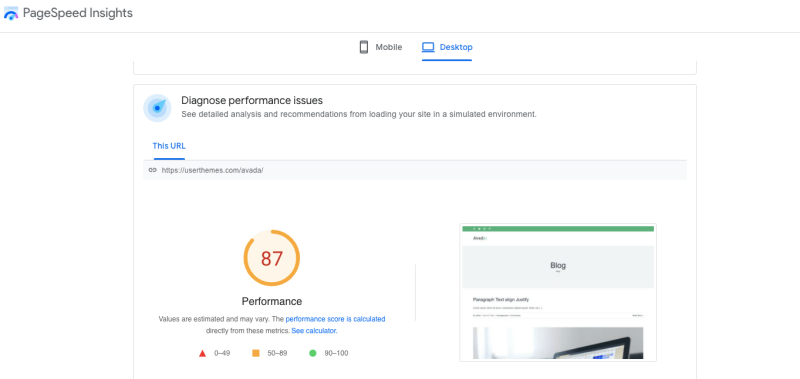Click the PageSpeed Insights logo icon
Image resolution: width=800 pixels, height=379 pixels.
tap(11, 13)
